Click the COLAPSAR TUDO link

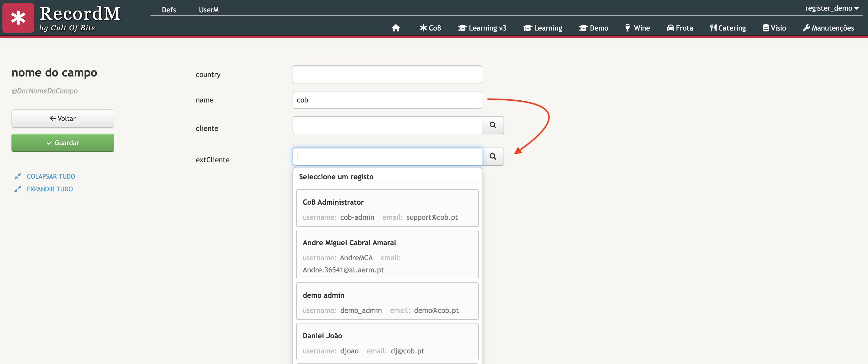[51, 176]
